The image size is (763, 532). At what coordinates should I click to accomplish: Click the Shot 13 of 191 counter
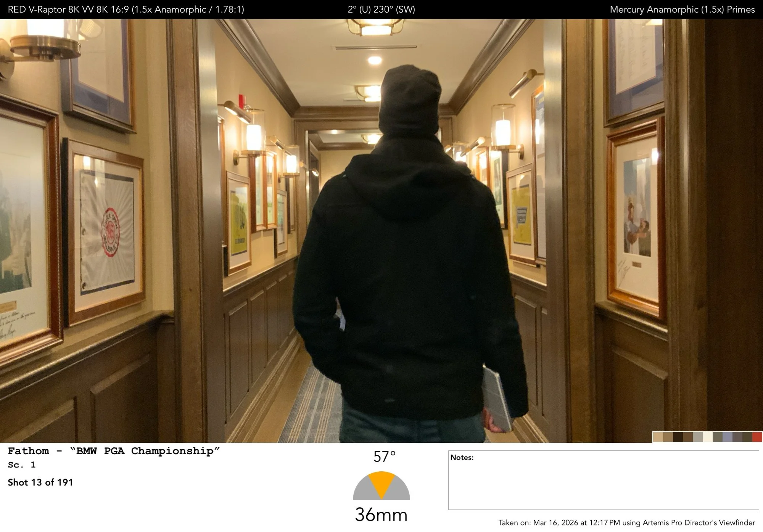(40, 482)
